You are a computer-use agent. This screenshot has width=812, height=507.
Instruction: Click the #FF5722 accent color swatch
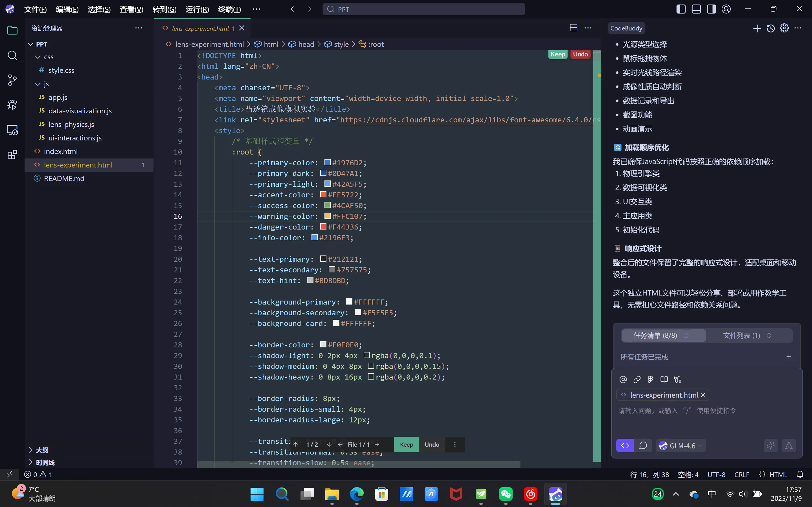pyautogui.click(x=323, y=195)
